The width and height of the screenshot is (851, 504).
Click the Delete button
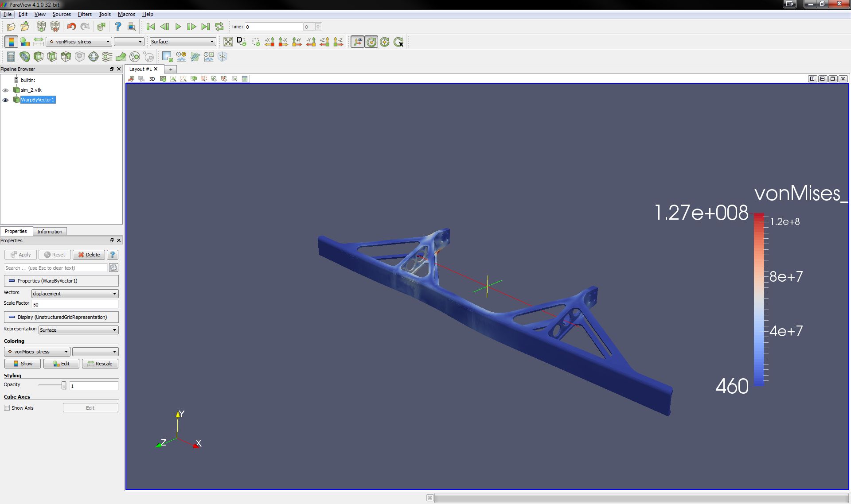pyautogui.click(x=89, y=255)
